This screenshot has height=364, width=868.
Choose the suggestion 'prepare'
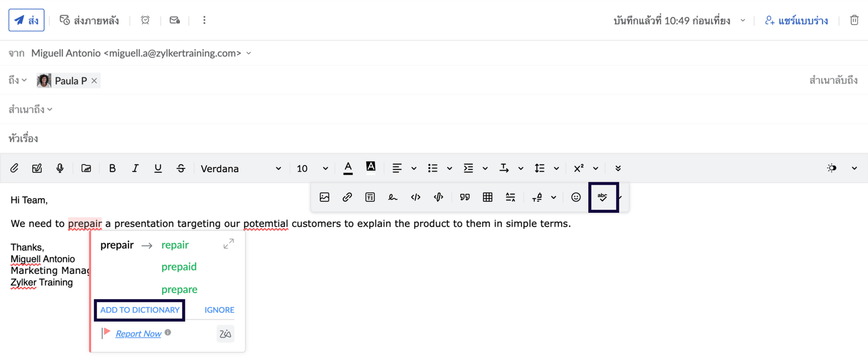click(179, 289)
